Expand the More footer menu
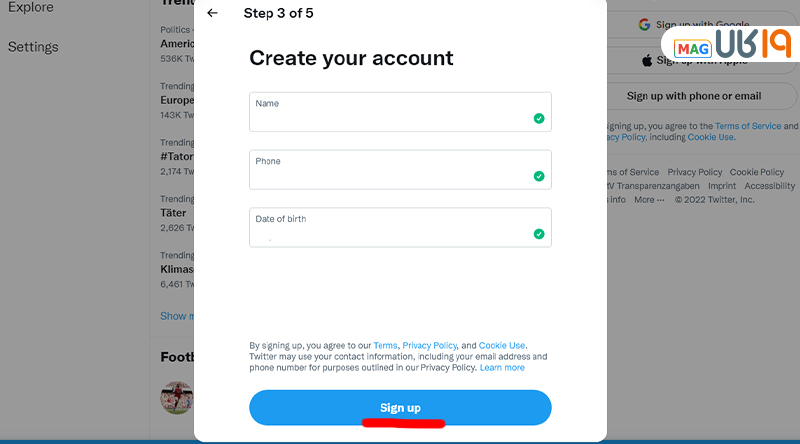 pos(649,200)
